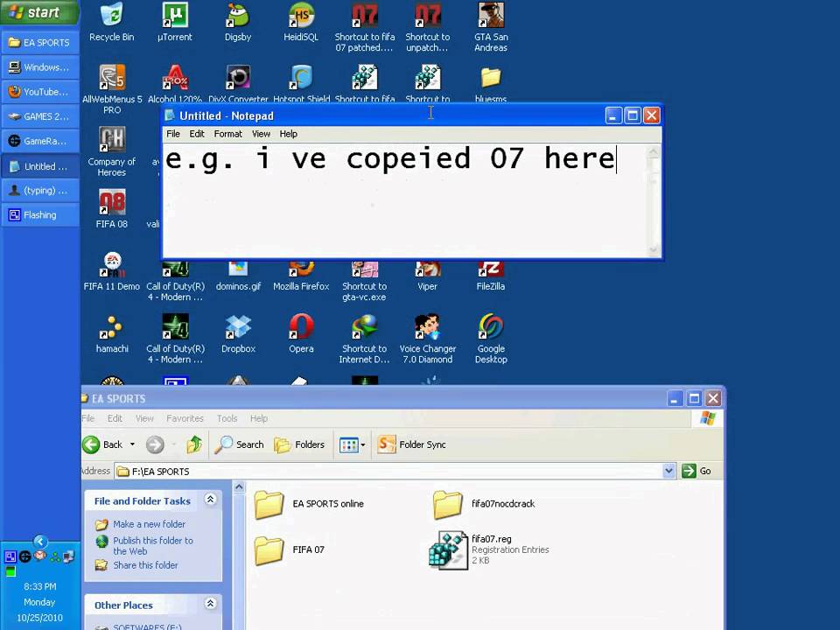
Task: Click the Start button
Action: click(39, 11)
